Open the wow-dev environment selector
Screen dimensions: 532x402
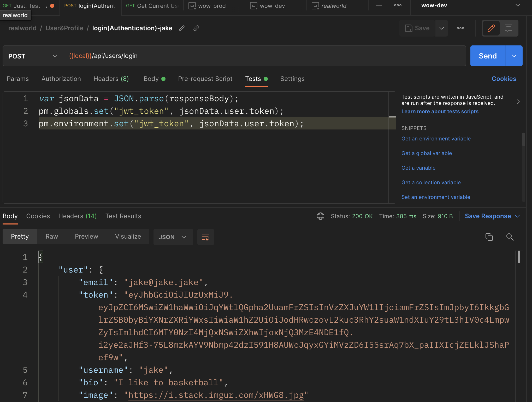pyautogui.click(x=470, y=5)
